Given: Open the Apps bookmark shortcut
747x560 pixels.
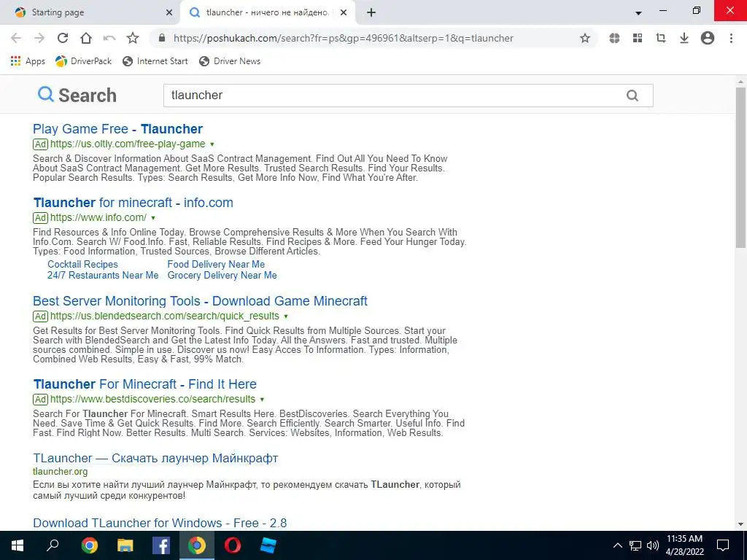Looking at the screenshot, I should click(x=28, y=61).
